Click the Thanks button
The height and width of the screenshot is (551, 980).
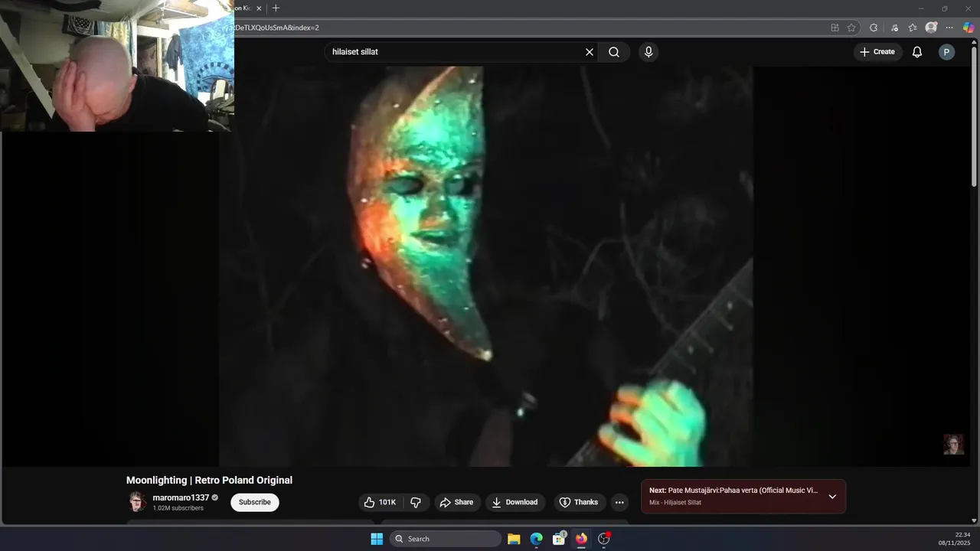tap(579, 502)
